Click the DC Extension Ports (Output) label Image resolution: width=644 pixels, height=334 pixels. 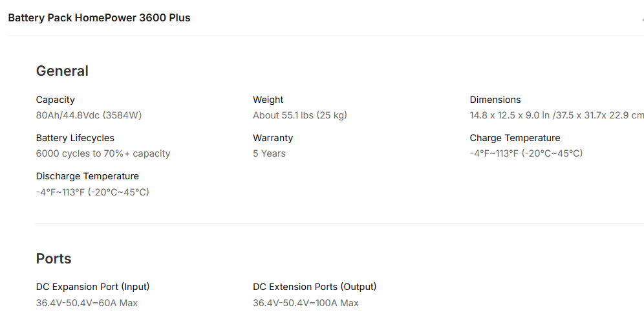(x=314, y=287)
